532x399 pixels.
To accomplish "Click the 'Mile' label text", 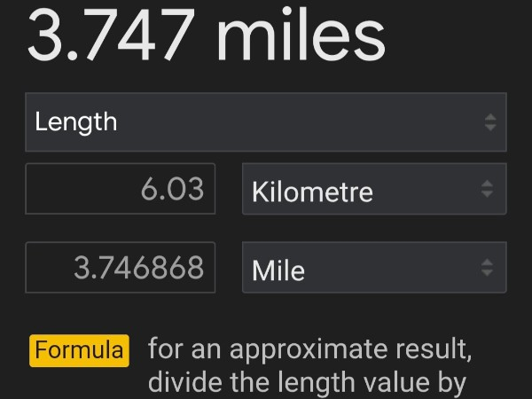I will (x=278, y=269).
